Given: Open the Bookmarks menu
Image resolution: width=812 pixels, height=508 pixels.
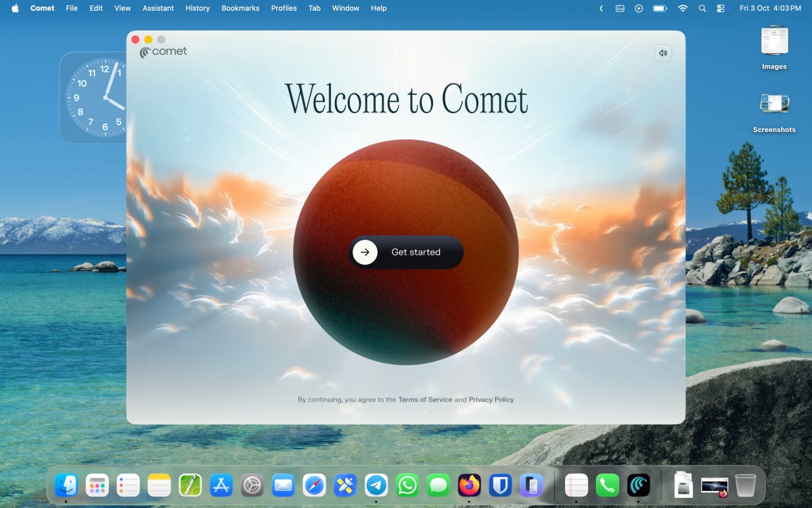Looking at the screenshot, I should coord(240,8).
